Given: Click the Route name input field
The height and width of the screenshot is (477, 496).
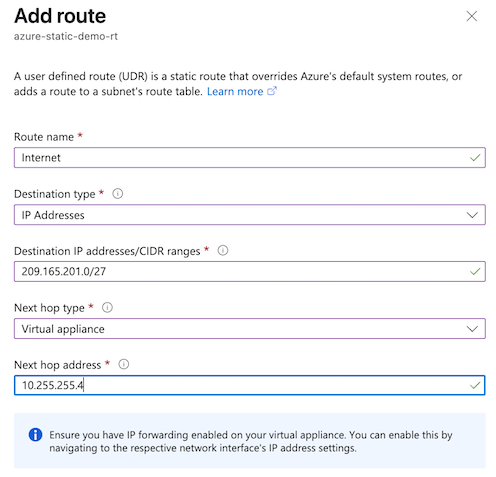Looking at the screenshot, I should pyautogui.click(x=250, y=157).
